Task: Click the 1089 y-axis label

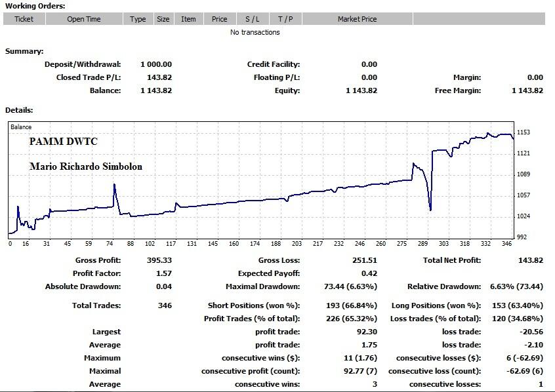Action: coord(524,174)
